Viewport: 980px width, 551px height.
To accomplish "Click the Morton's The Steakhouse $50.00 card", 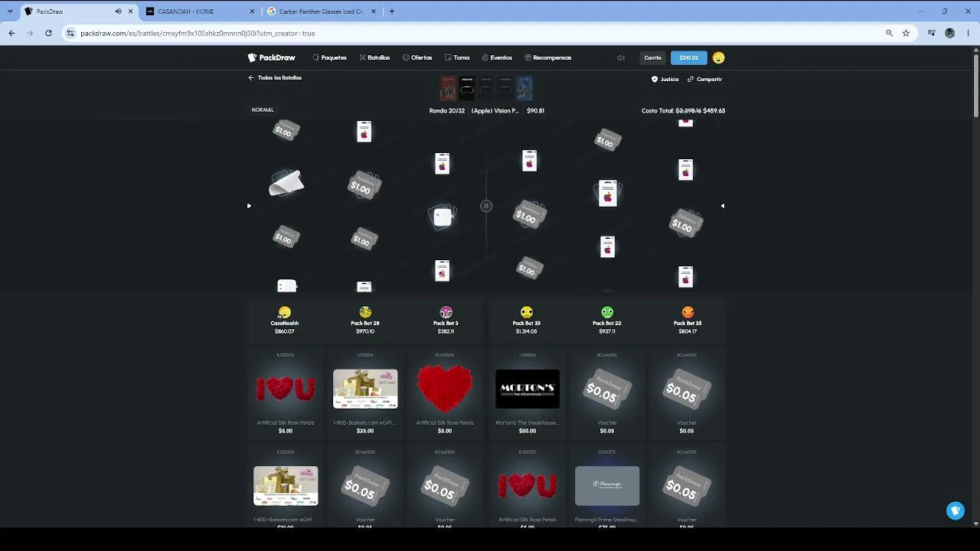I will (528, 394).
